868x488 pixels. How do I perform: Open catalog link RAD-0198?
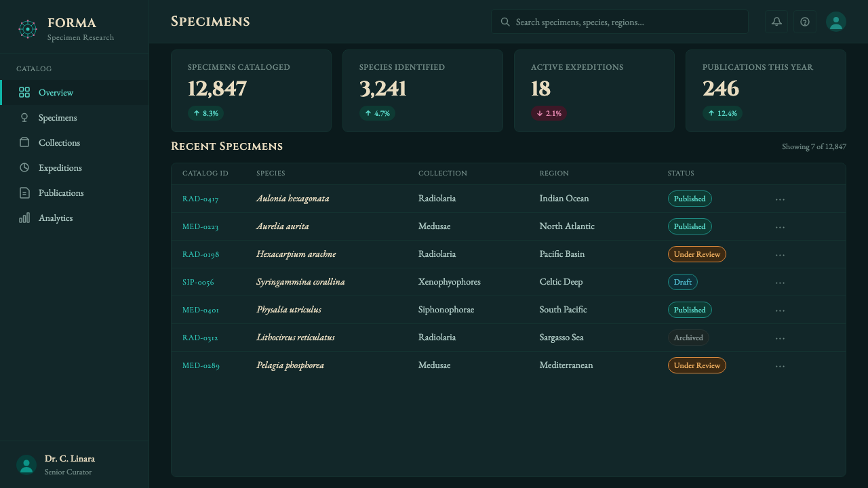[201, 254]
